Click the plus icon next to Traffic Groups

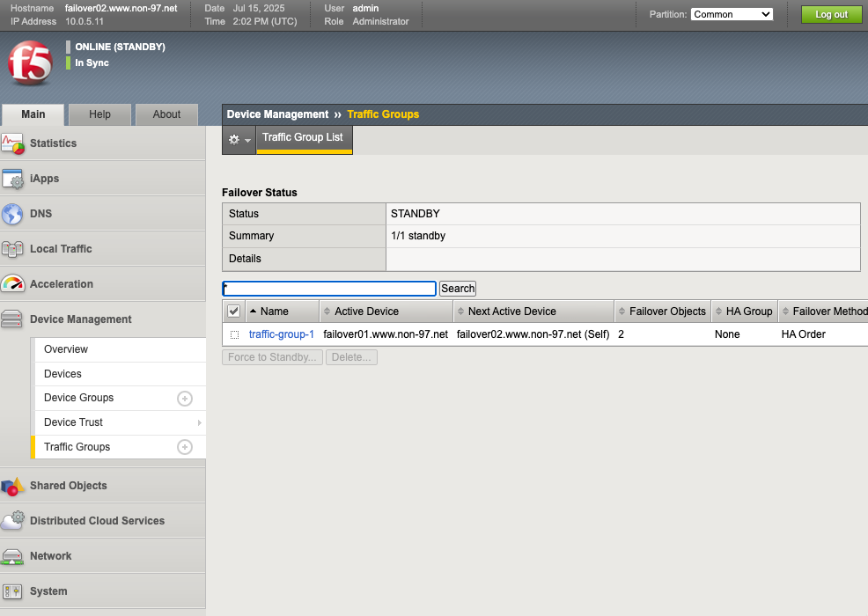(x=185, y=447)
